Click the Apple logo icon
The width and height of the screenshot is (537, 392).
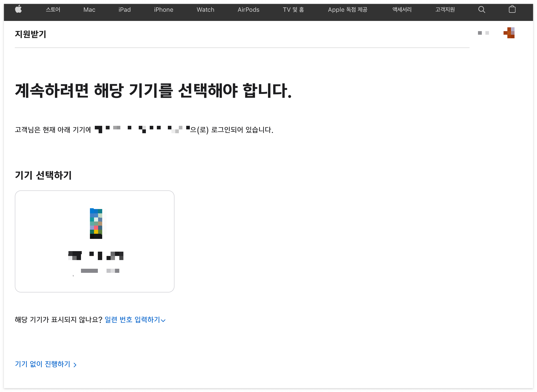18,10
